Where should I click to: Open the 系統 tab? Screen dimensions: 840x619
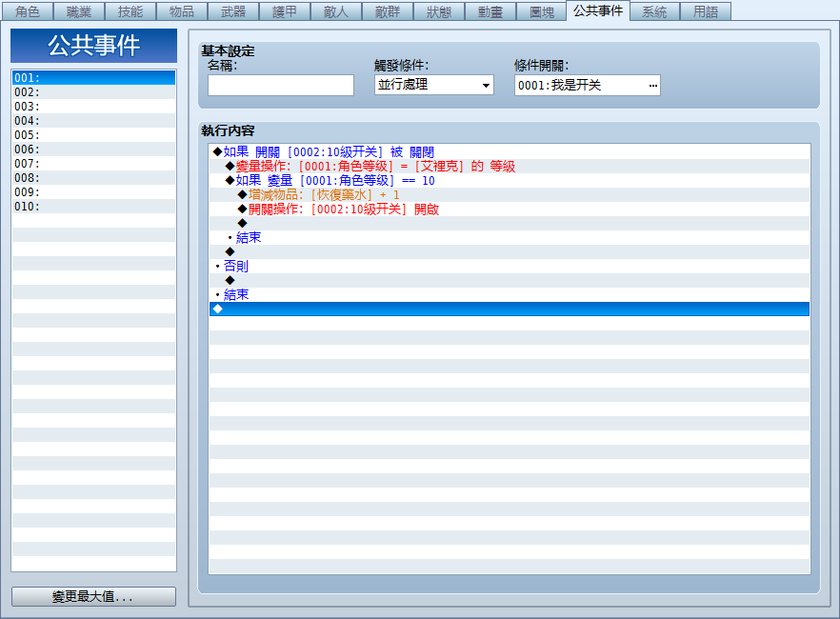coord(654,11)
